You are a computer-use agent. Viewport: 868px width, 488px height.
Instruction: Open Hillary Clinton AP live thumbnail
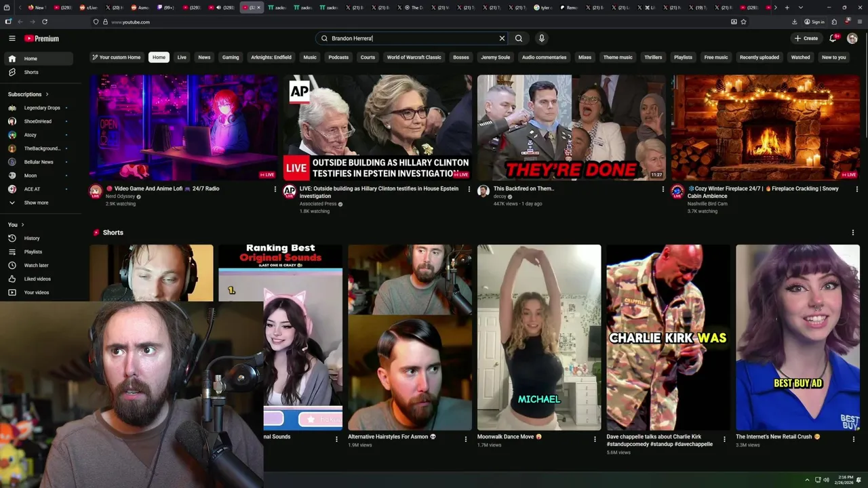[x=378, y=127]
